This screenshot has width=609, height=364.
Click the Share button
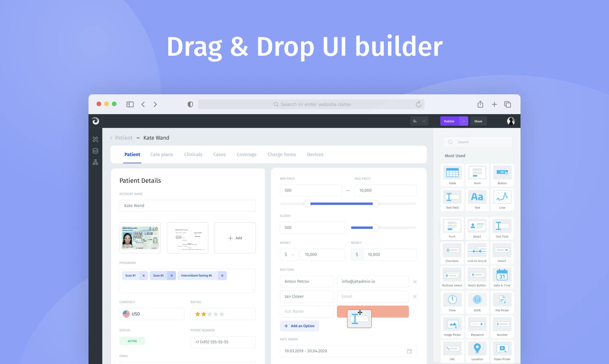478,121
